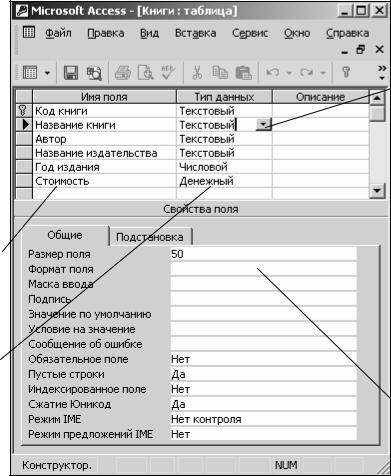Click Обязательное поле value Нет
This screenshot has width=391, height=476.
coord(263,359)
